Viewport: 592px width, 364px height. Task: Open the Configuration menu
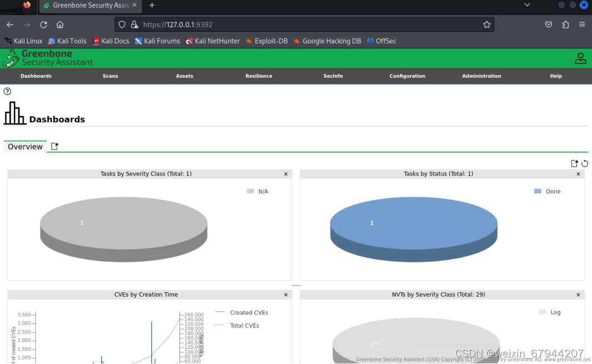click(407, 76)
